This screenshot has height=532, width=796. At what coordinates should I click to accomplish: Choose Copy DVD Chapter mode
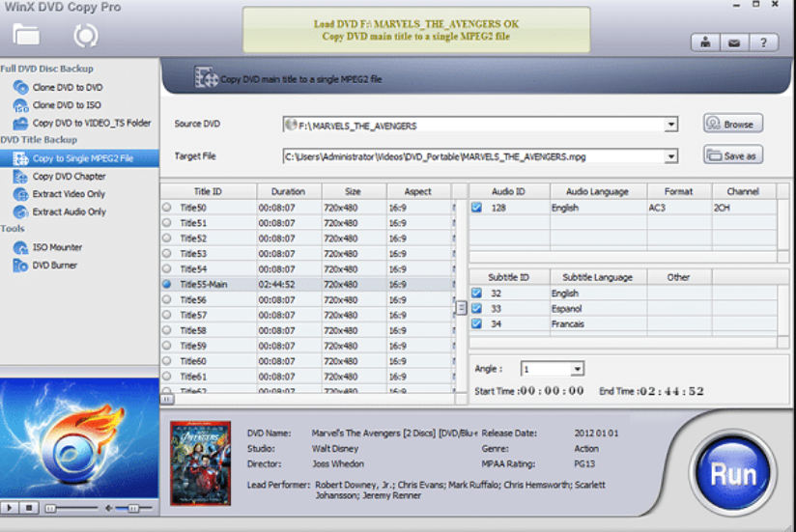(69, 177)
